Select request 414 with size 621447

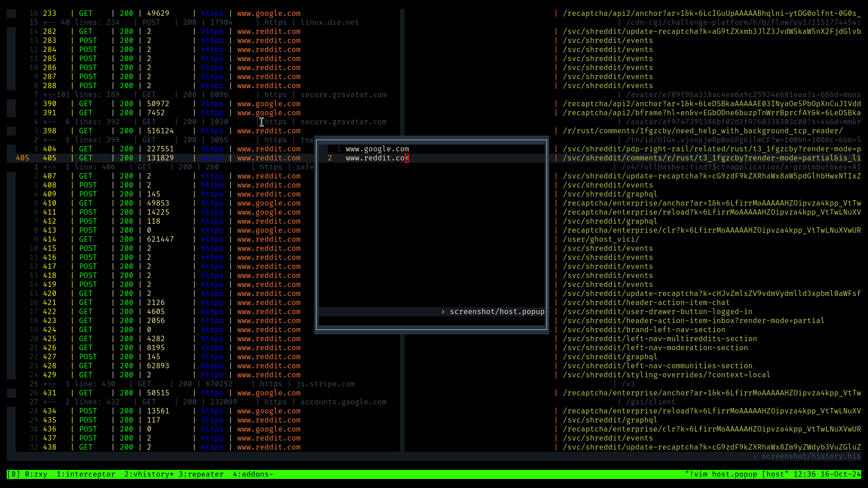click(160, 239)
